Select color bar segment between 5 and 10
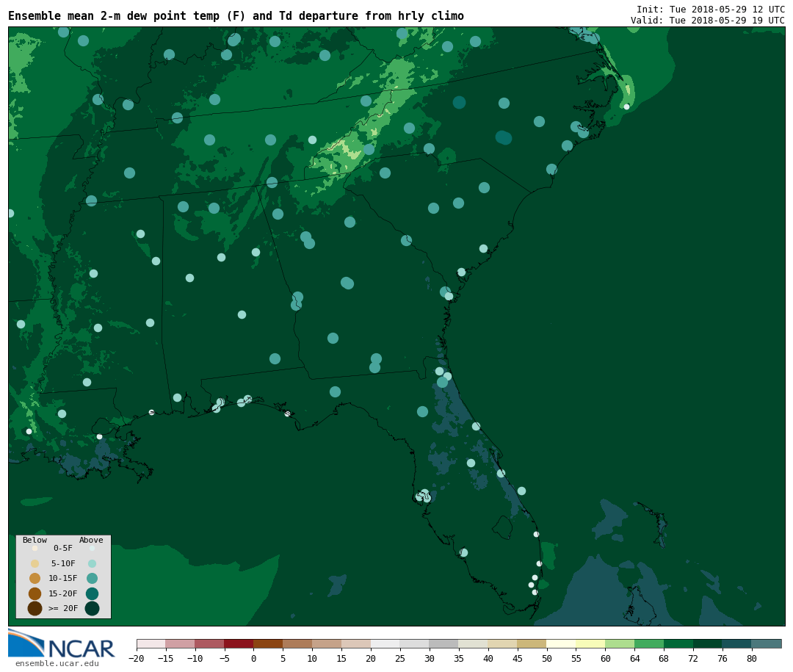 pyautogui.click(x=298, y=643)
